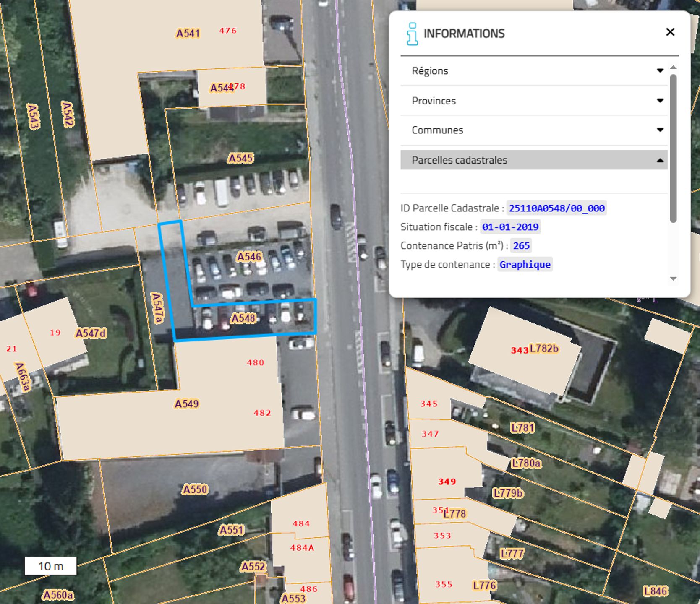Close the Informations panel
This screenshot has height=604, width=700.
click(x=670, y=32)
